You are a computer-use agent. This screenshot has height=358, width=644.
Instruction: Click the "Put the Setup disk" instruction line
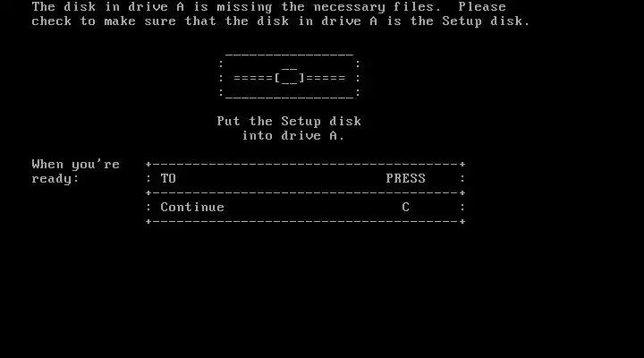289,121
